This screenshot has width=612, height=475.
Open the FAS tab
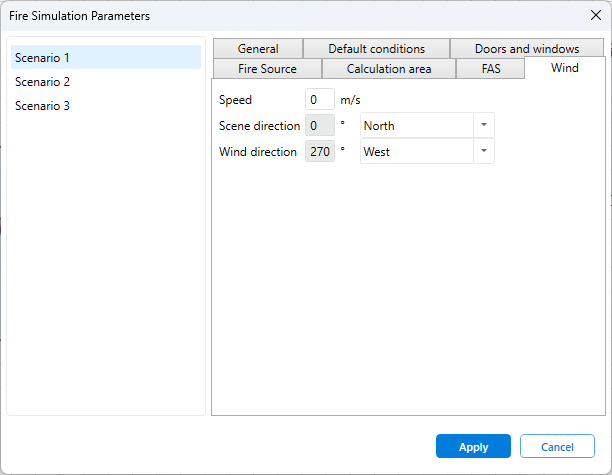(x=490, y=69)
